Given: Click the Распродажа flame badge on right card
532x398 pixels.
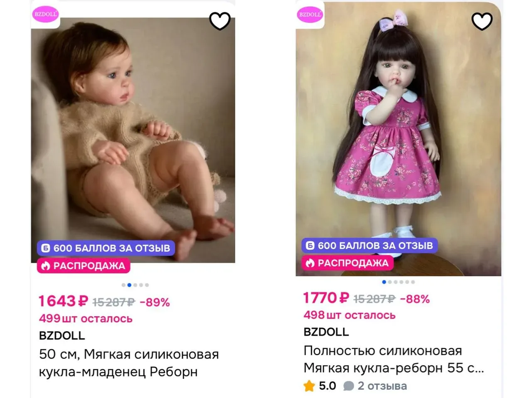Looking at the screenshot, I should tap(347, 263).
